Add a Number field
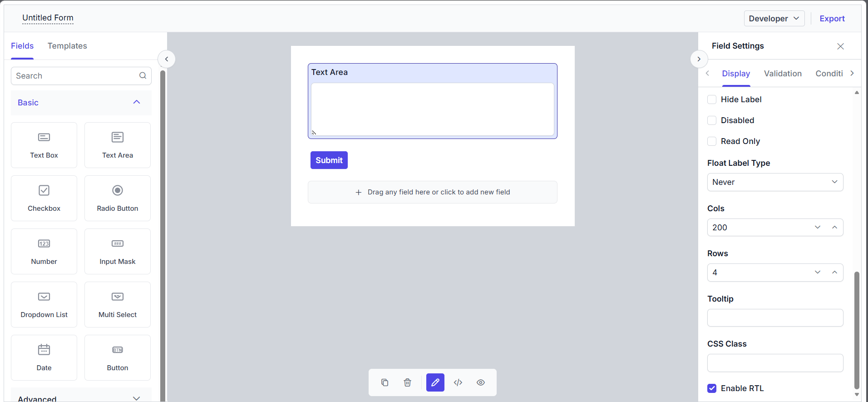868x402 pixels. pos(44,251)
